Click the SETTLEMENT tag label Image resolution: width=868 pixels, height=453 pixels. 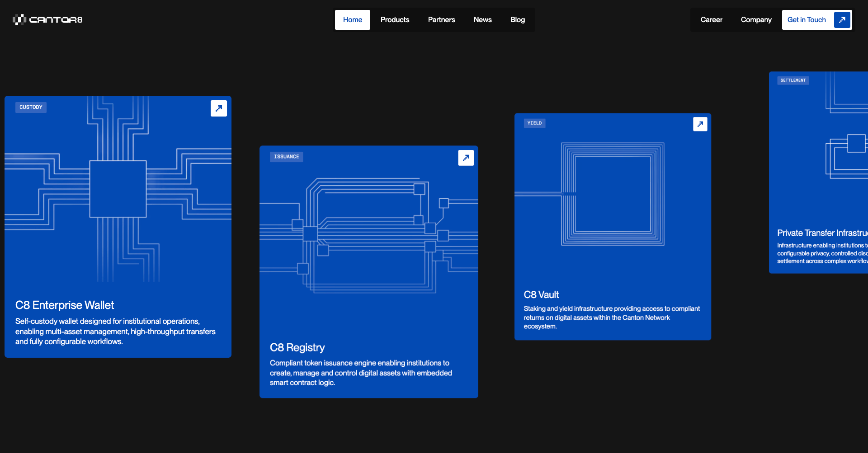pos(793,80)
